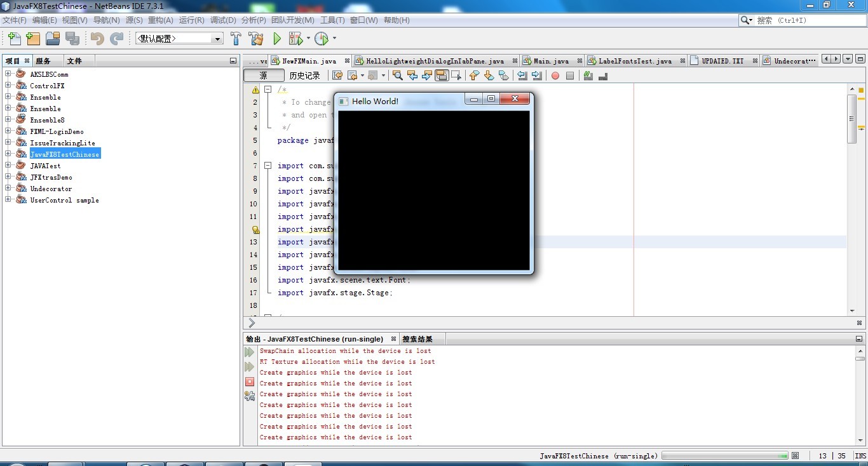This screenshot has height=466, width=868.
Task: Click in the 搜索 search field
Action: pyautogui.click(x=807, y=20)
